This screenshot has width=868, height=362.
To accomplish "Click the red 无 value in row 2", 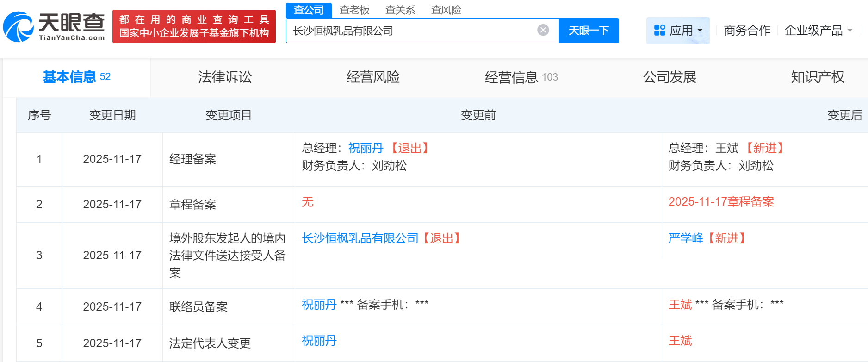I will [x=308, y=202].
